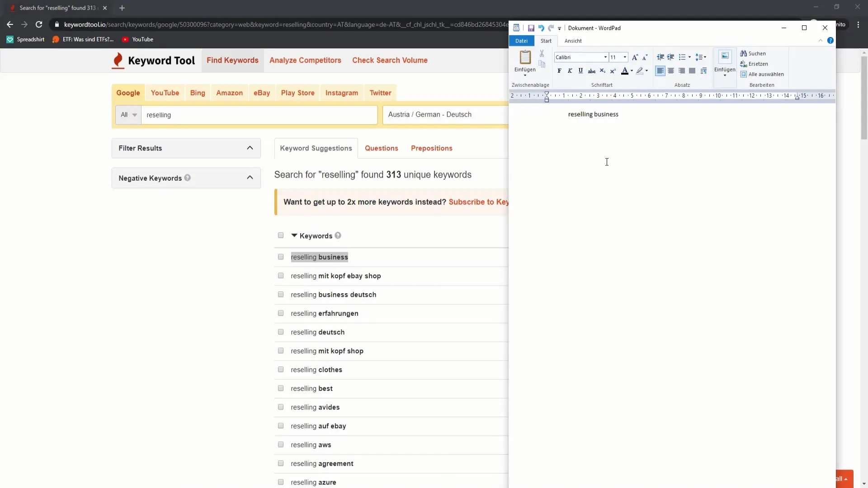Open Austria / German country language selector
Image resolution: width=868 pixels, height=488 pixels.
pyautogui.click(x=445, y=115)
